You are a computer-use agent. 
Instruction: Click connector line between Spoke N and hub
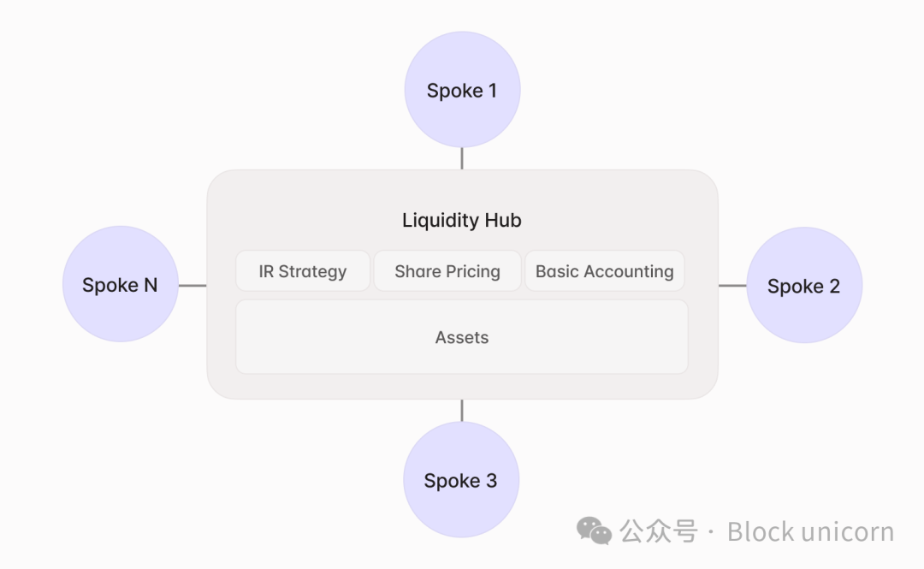pos(192,286)
